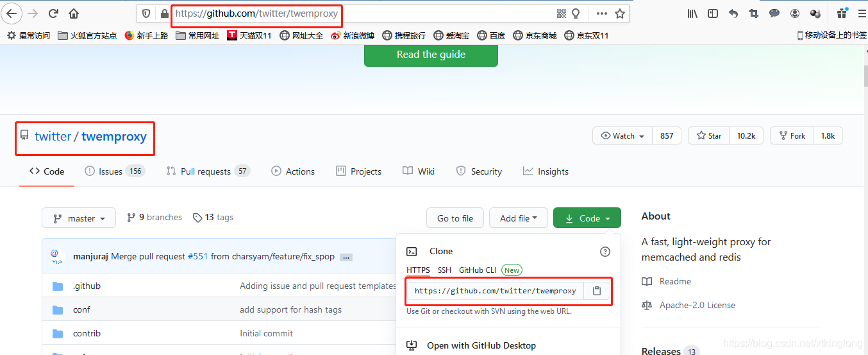Collapse the green Code dropdown
Viewport: 868px width, 355px height.
click(x=587, y=218)
